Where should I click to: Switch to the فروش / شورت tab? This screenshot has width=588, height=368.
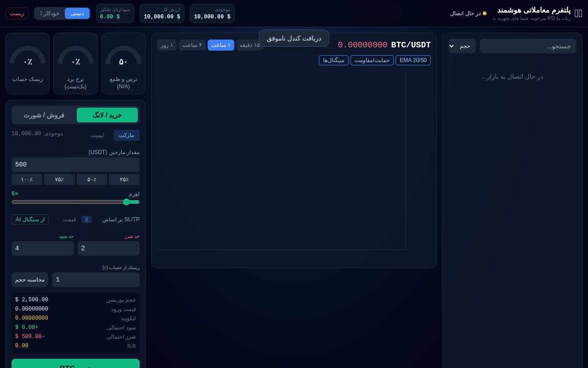pos(44,115)
